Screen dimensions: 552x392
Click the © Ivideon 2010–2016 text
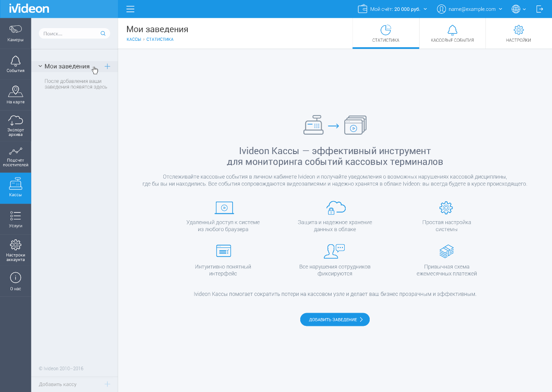[61, 368]
